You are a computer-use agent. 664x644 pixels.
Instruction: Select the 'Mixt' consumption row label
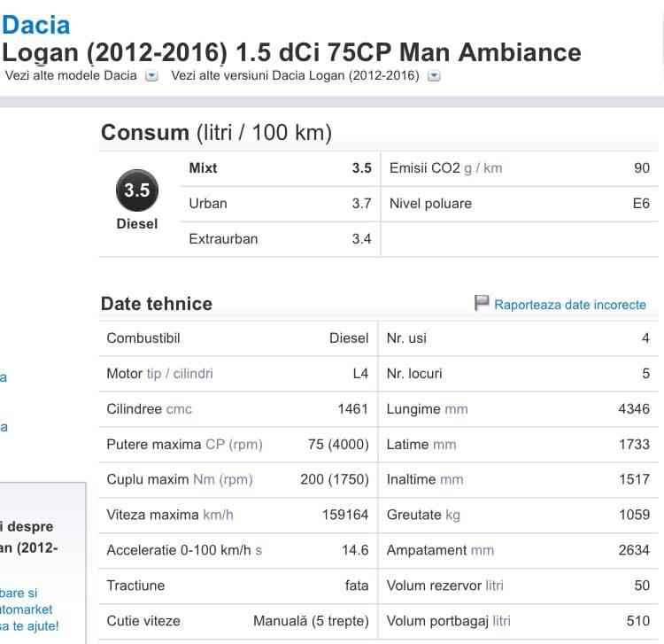(203, 168)
